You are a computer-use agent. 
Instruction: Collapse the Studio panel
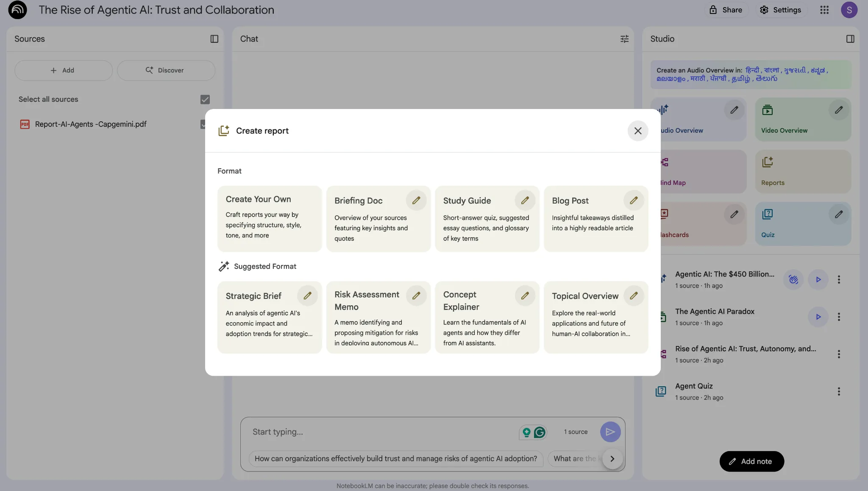tap(850, 39)
